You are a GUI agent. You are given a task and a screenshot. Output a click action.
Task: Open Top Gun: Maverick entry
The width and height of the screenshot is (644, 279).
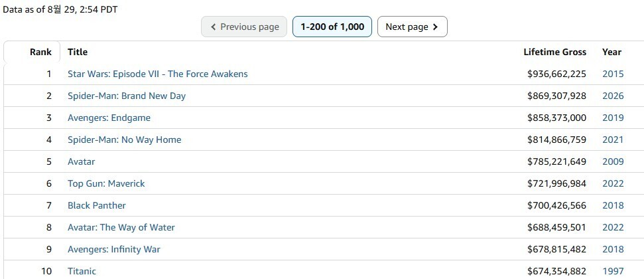pos(106,183)
